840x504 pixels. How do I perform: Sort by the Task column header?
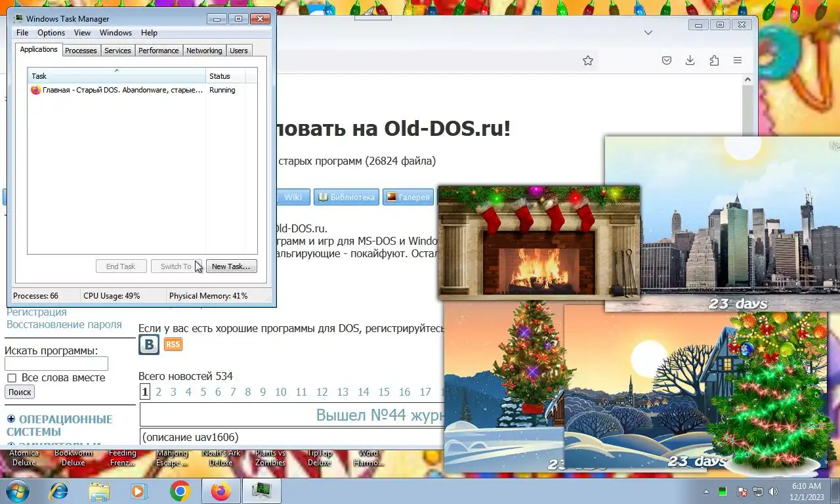(x=117, y=75)
